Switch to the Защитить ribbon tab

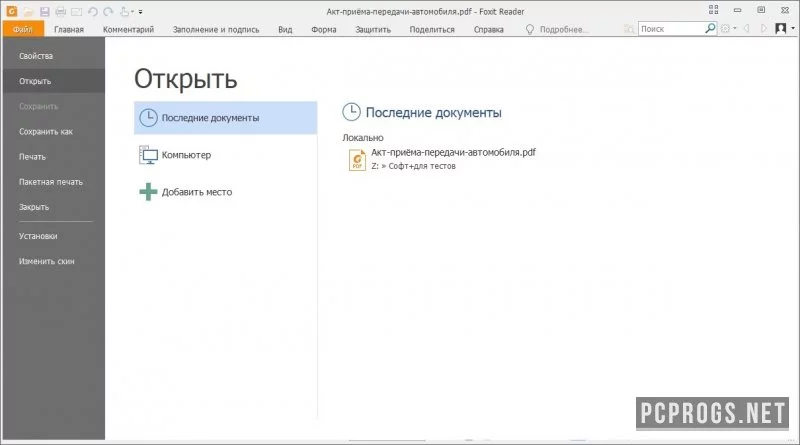click(373, 30)
